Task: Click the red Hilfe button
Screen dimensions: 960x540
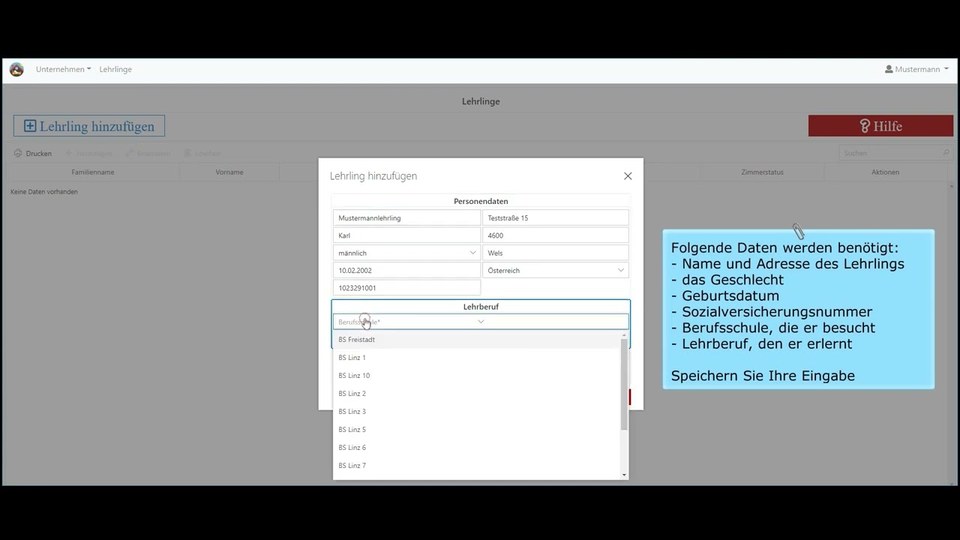Action: tap(880, 126)
